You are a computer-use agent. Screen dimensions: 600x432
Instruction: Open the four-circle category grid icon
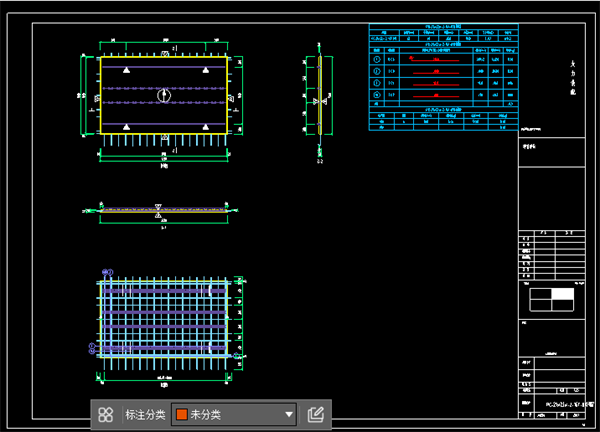click(106, 414)
